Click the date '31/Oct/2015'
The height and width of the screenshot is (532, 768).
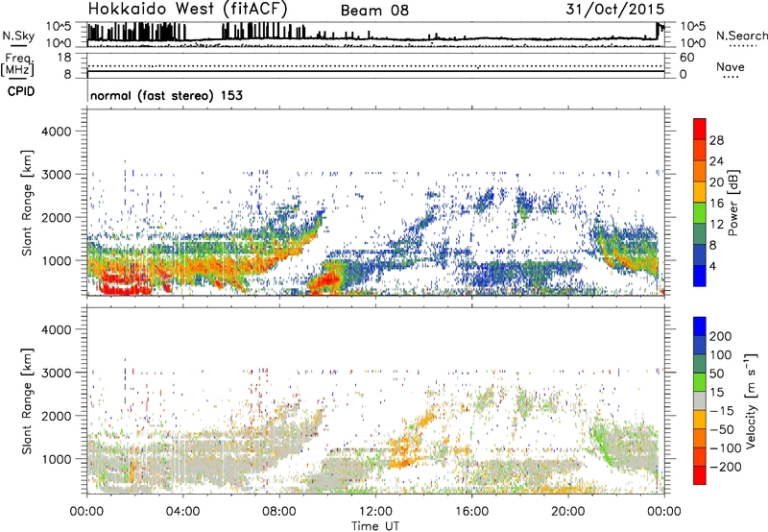click(x=615, y=9)
